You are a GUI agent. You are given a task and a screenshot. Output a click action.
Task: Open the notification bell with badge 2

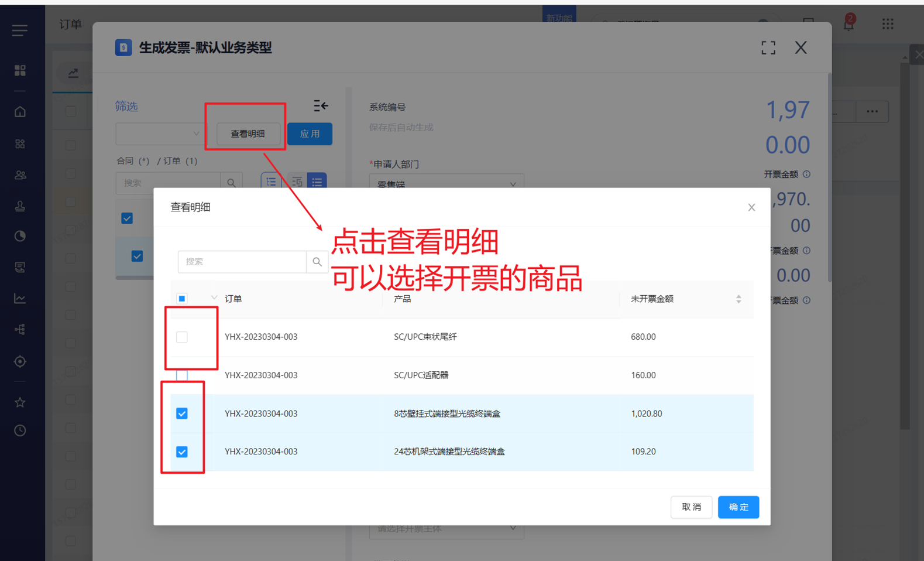[x=849, y=23]
